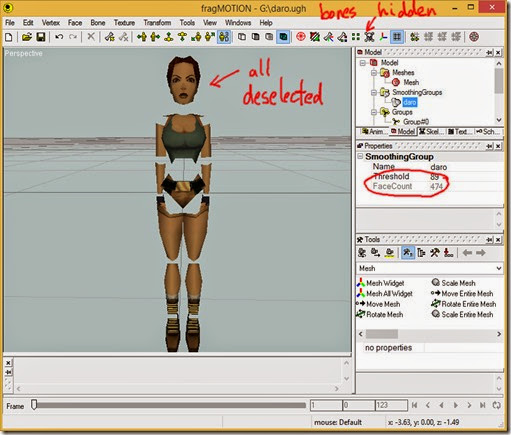The image size is (511, 435).
Task: Click the red target circle toolbar icon
Action: point(301,37)
